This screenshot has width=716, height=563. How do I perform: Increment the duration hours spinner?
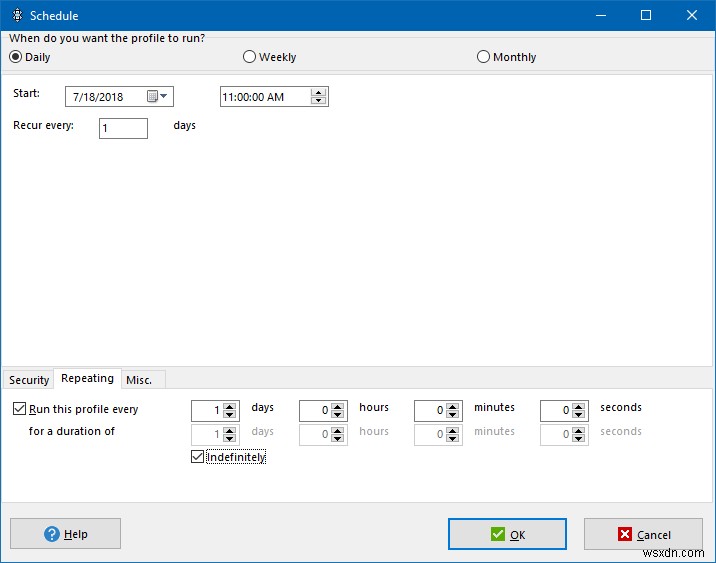point(337,431)
